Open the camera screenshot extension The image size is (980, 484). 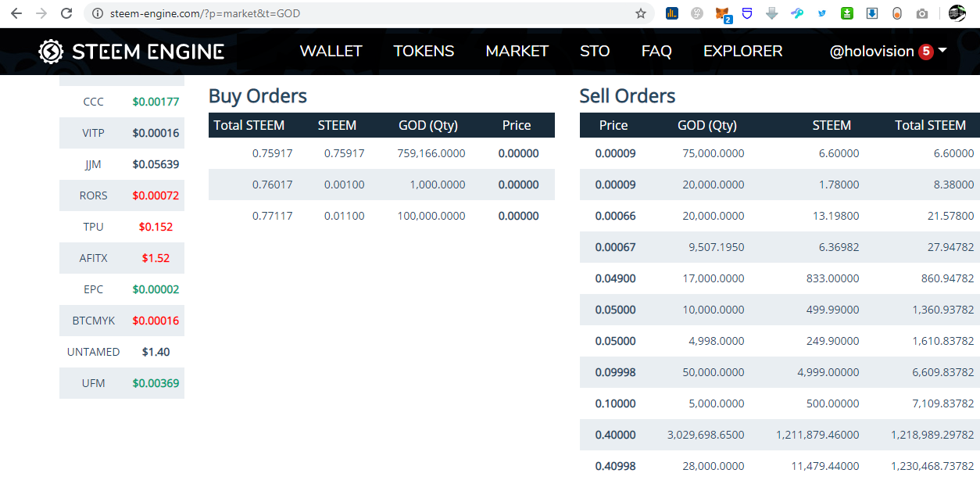pos(922,13)
